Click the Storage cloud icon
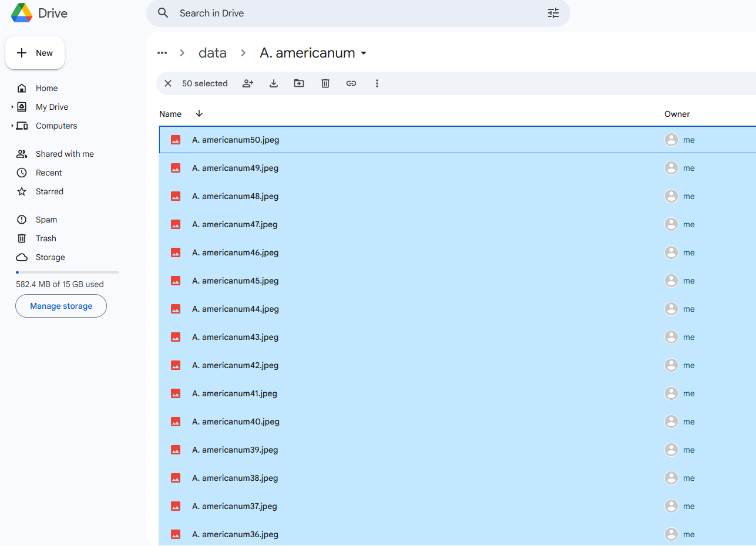The image size is (756, 546). [22, 257]
